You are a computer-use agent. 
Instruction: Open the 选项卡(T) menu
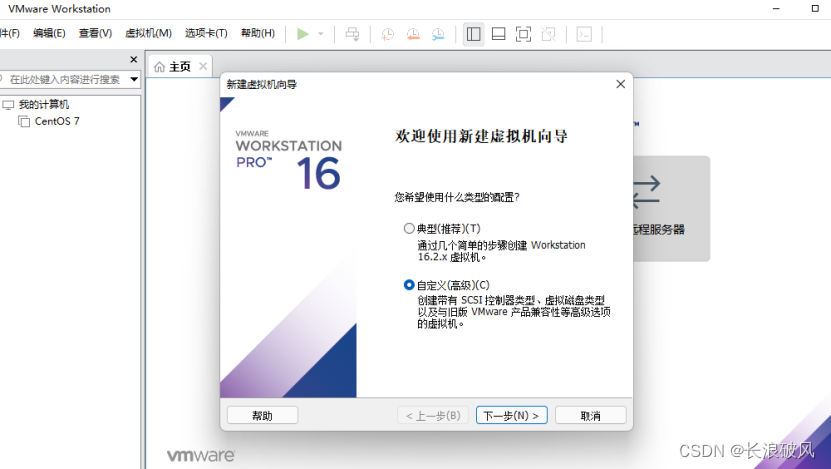coord(206,33)
